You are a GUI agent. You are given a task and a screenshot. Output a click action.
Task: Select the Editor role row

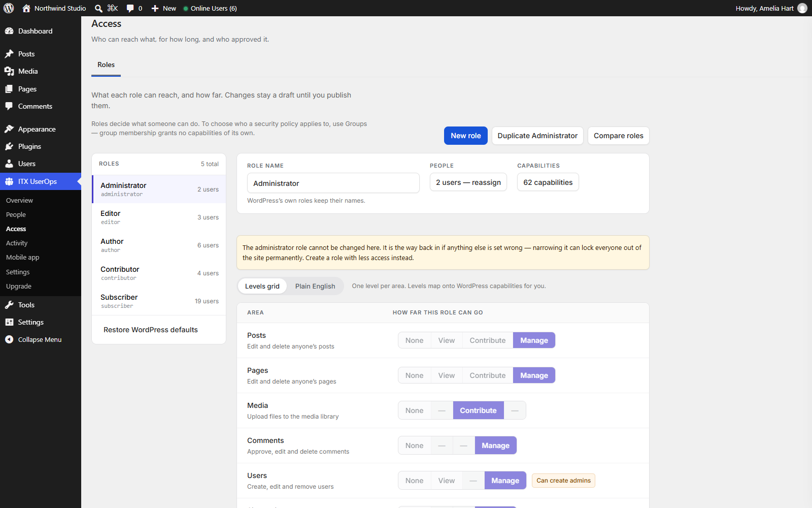pos(159,217)
